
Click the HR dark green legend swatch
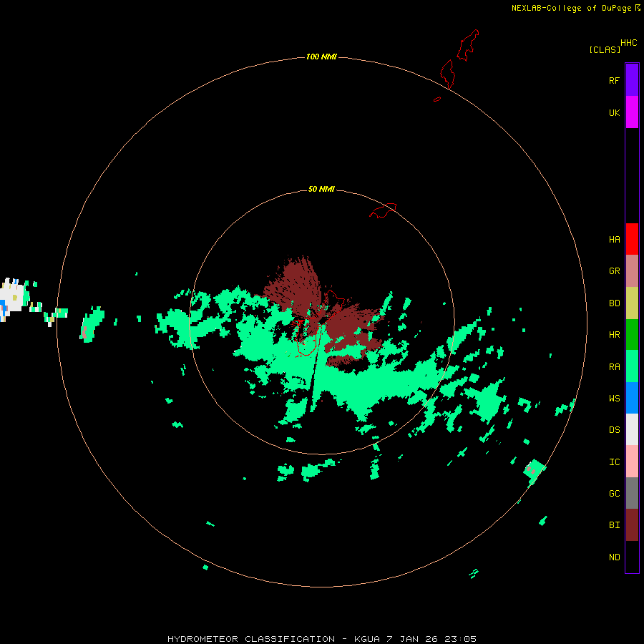[632, 335]
